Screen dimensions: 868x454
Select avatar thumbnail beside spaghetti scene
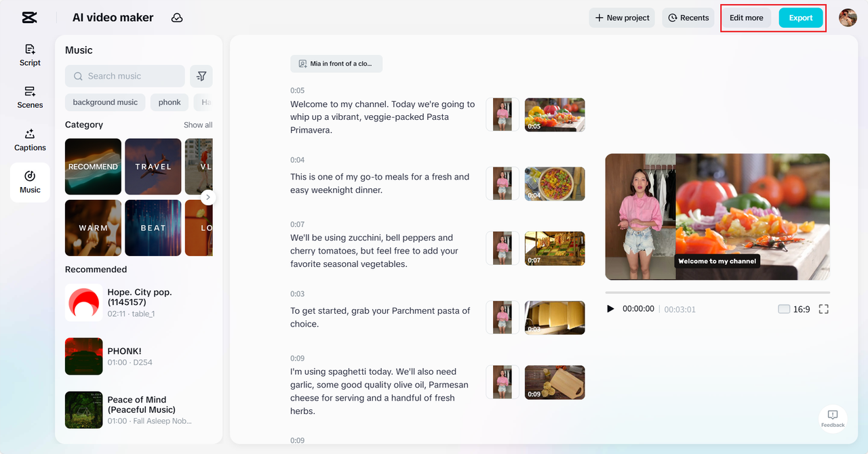[x=502, y=382]
